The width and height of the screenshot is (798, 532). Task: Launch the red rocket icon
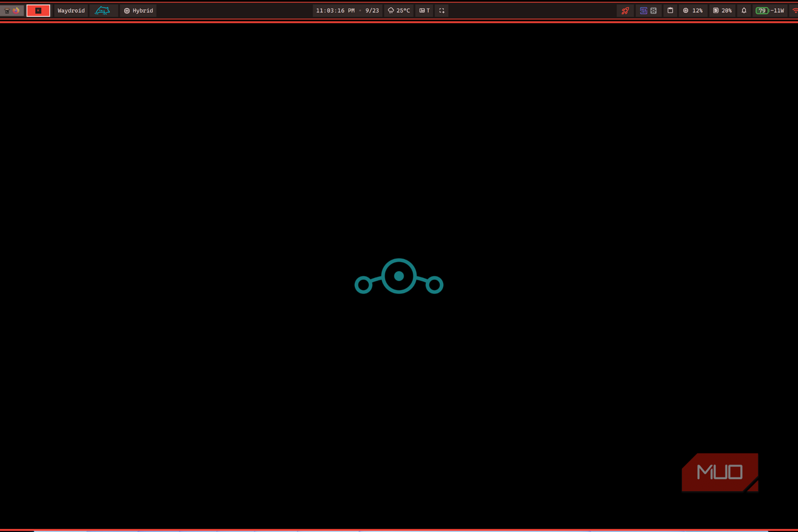625,11
